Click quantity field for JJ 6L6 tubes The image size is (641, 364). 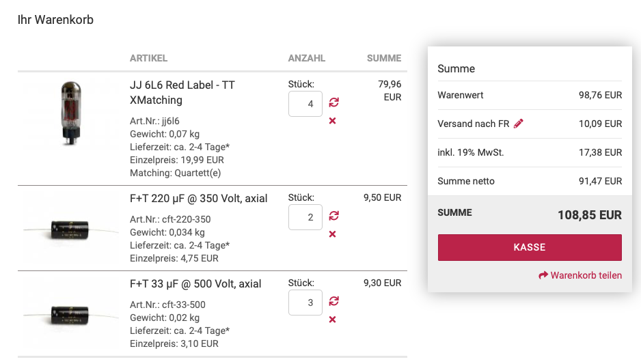point(305,104)
